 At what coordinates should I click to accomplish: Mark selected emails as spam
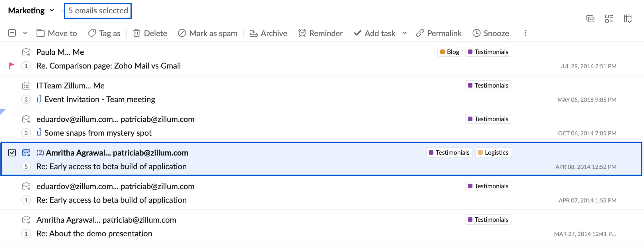(x=208, y=33)
